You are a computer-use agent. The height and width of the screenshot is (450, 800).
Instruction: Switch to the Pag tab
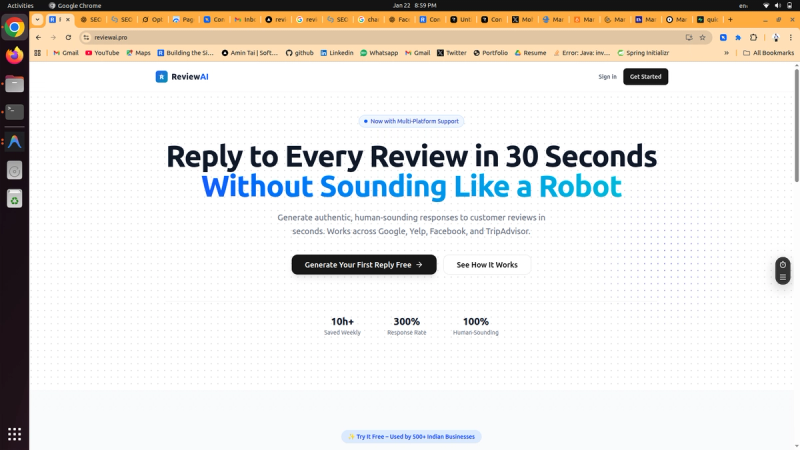coord(183,19)
